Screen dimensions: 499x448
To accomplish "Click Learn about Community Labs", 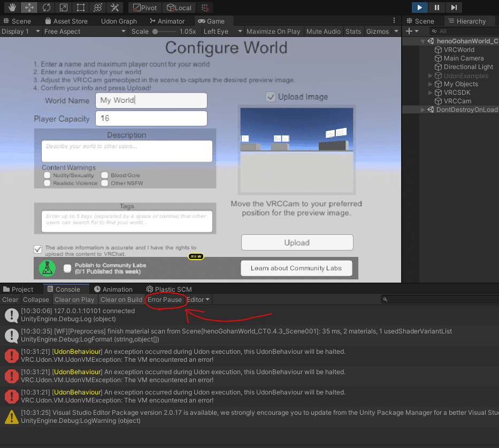I will tap(296, 268).
